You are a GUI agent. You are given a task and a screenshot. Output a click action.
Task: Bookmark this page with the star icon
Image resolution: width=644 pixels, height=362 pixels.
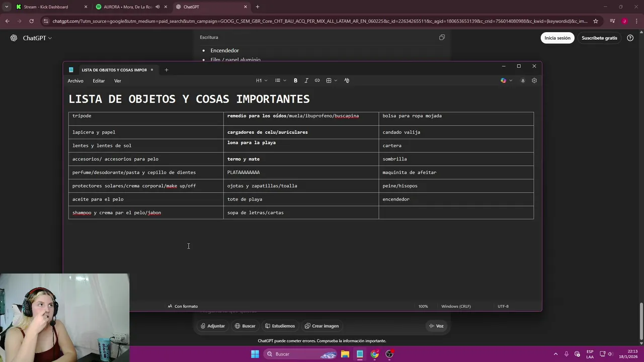(x=596, y=21)
